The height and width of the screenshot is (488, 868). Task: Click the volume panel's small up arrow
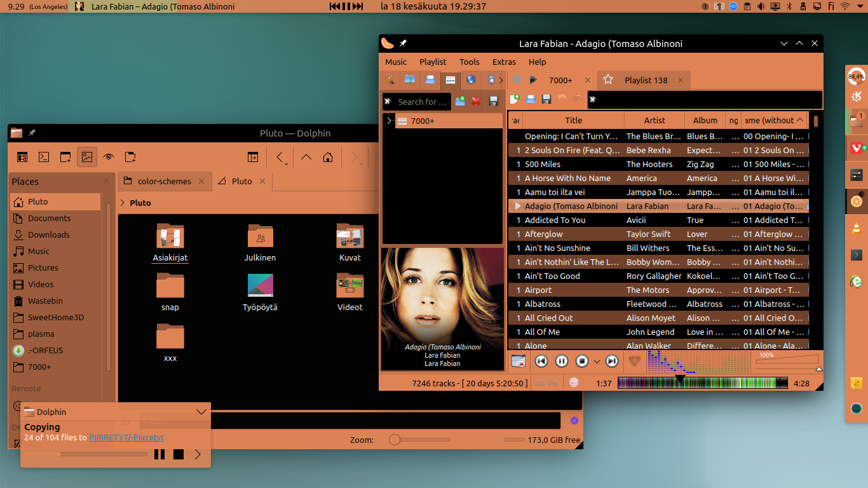pos(818,369)
